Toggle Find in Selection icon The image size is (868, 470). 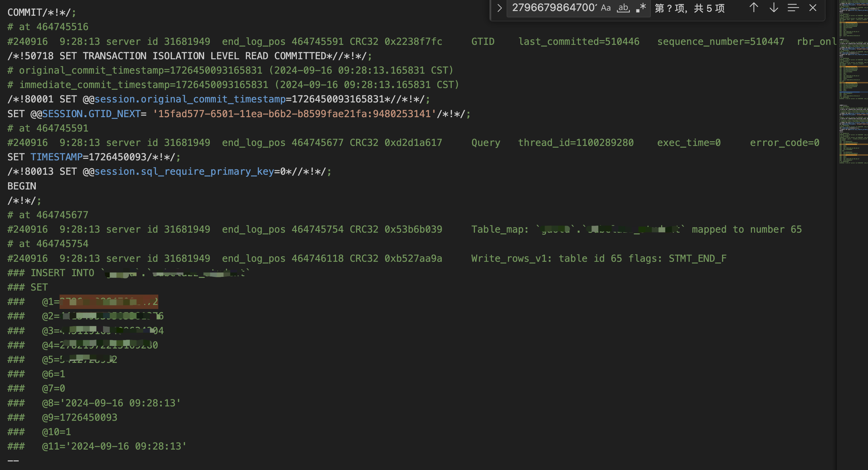click(x=793, y=8)
